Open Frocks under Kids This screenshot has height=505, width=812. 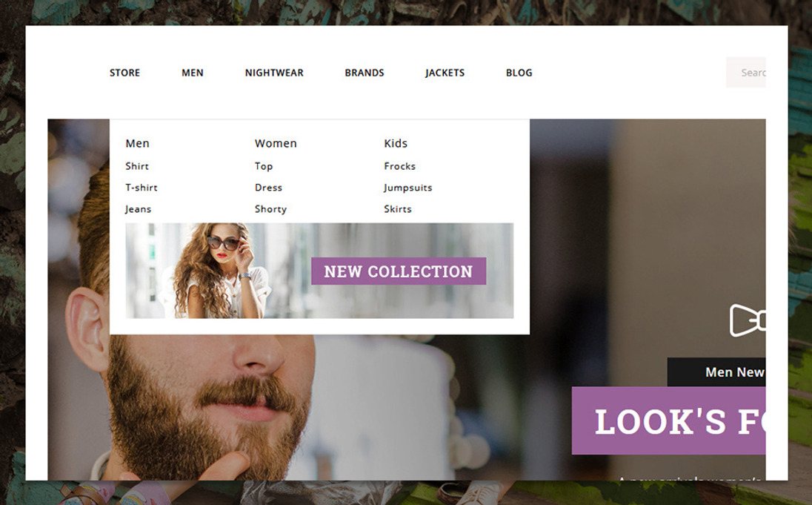[x=399, y=166]
